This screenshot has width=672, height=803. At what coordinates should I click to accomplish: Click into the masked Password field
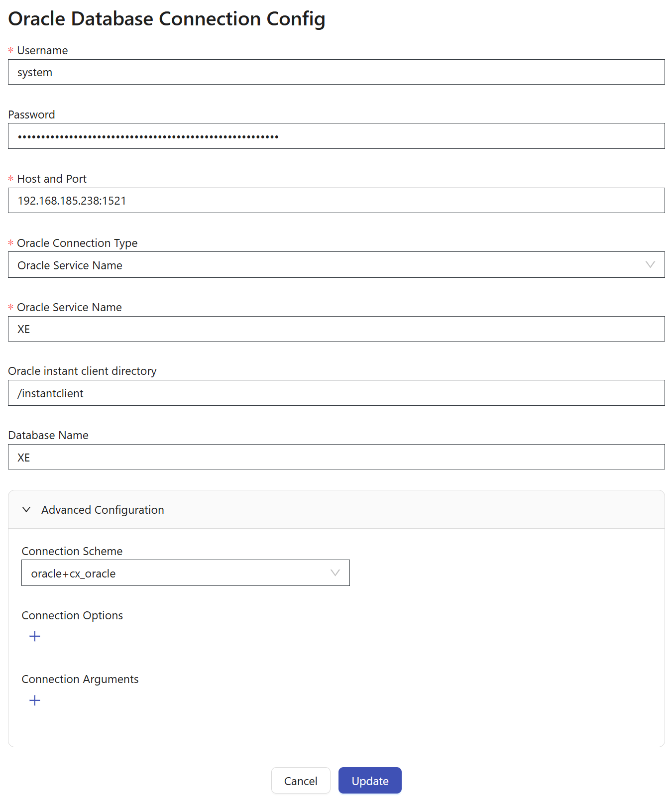click(336, 136)
